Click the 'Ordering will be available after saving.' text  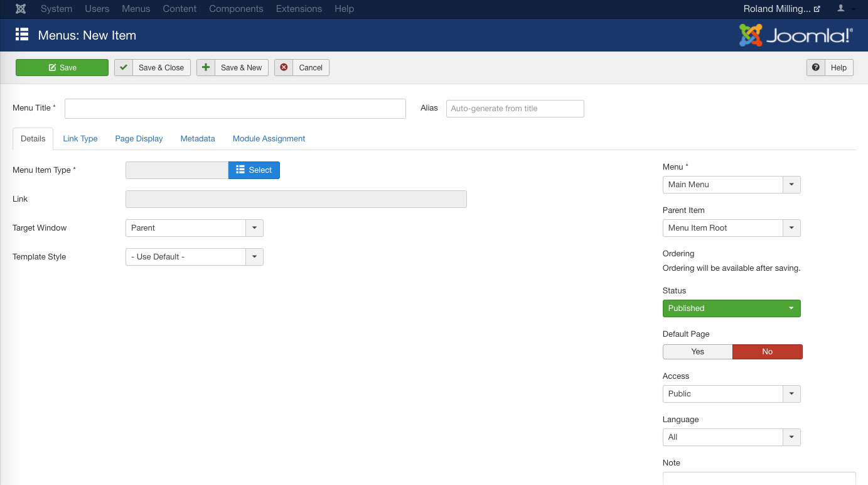click(x=732, y=268)
